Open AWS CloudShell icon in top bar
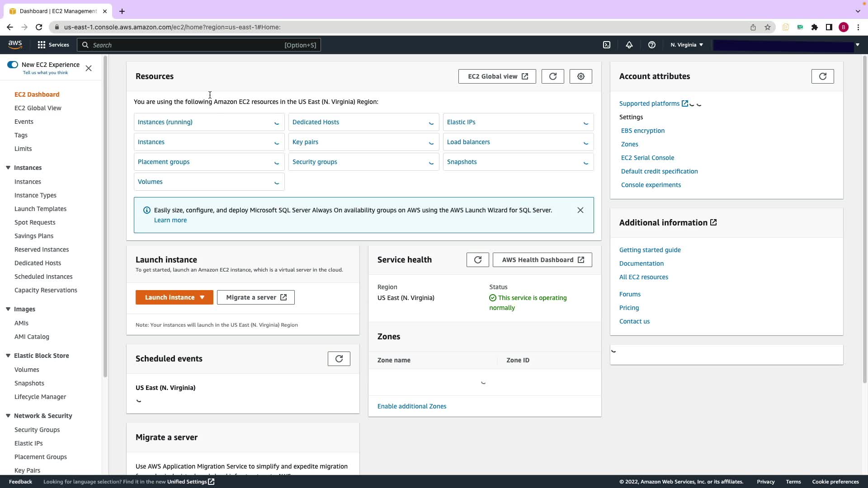 coord(607,45)
